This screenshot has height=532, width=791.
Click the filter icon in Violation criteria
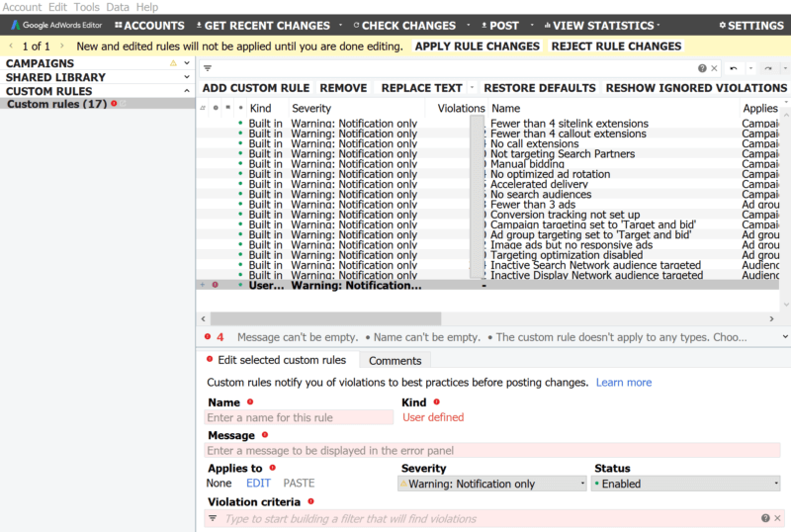(213, 518)
